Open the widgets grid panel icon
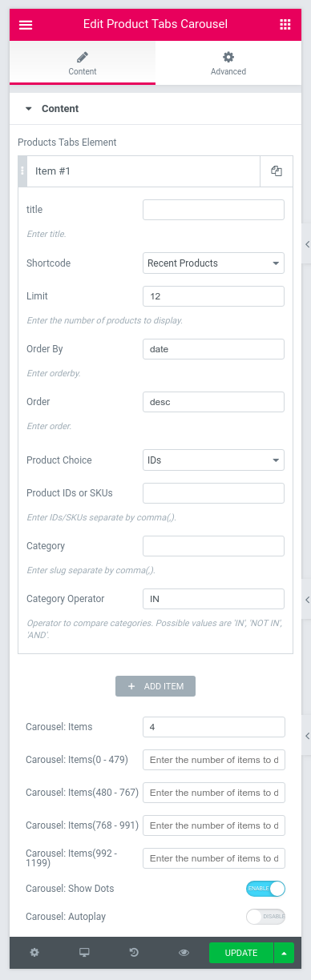 click(x=285, y=25)
